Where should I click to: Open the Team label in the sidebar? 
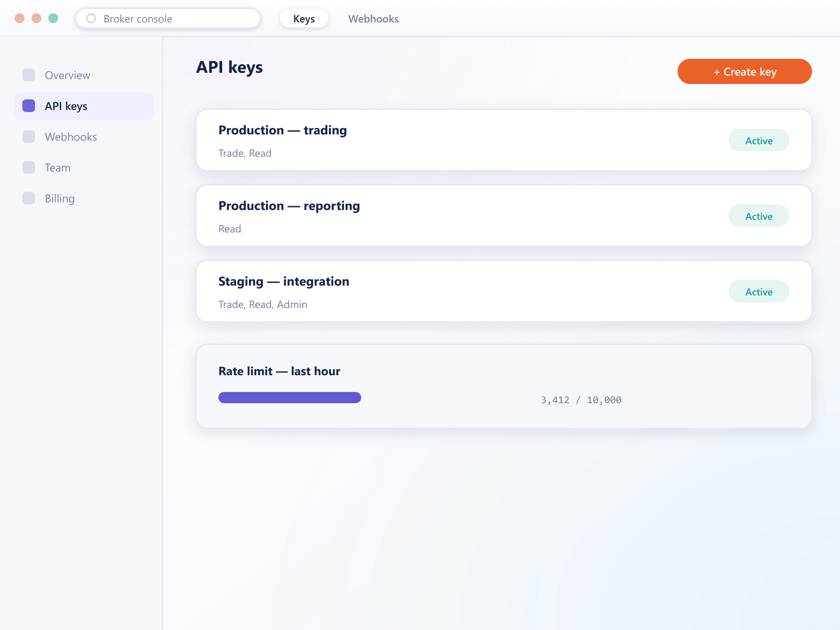57,168
